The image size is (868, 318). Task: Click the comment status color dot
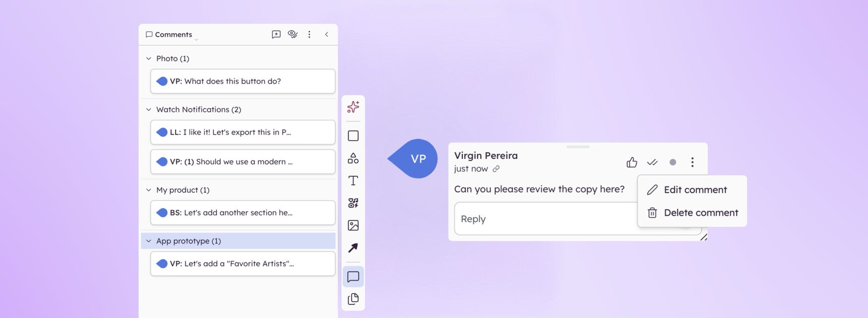pos(673,162)
